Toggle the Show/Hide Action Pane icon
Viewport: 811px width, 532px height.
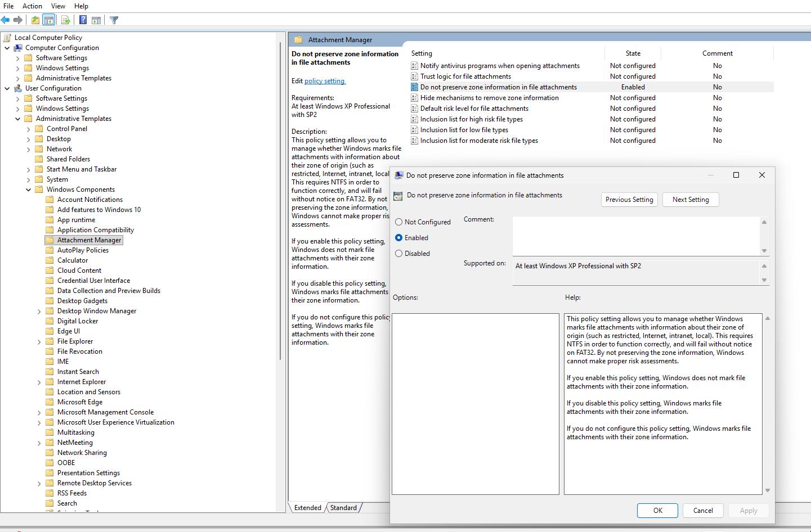click(96, 20)
